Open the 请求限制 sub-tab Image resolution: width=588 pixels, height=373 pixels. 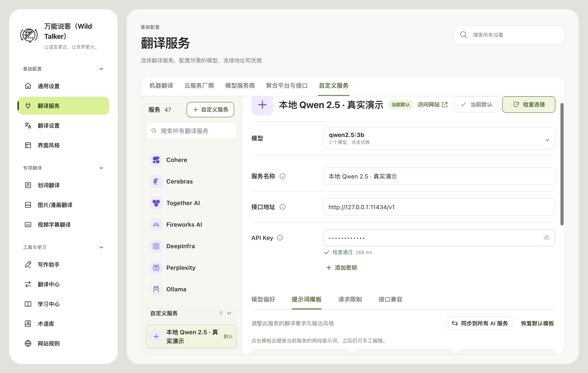(350, 299)
